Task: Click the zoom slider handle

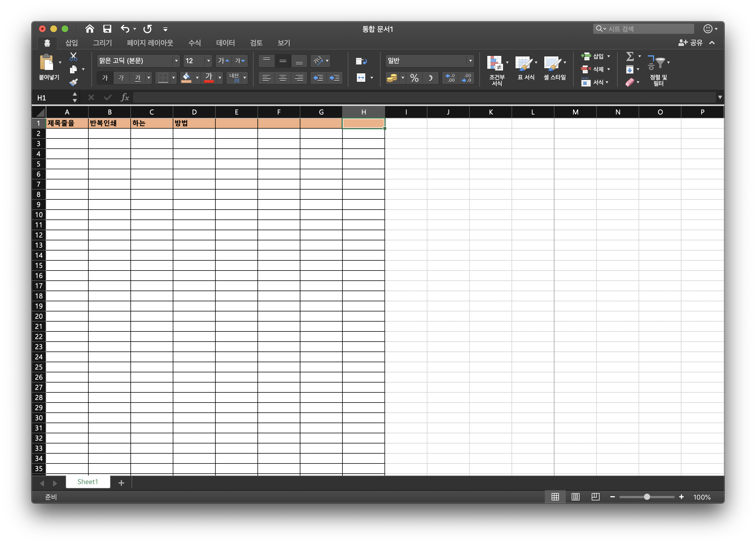Action: point(647,497)
